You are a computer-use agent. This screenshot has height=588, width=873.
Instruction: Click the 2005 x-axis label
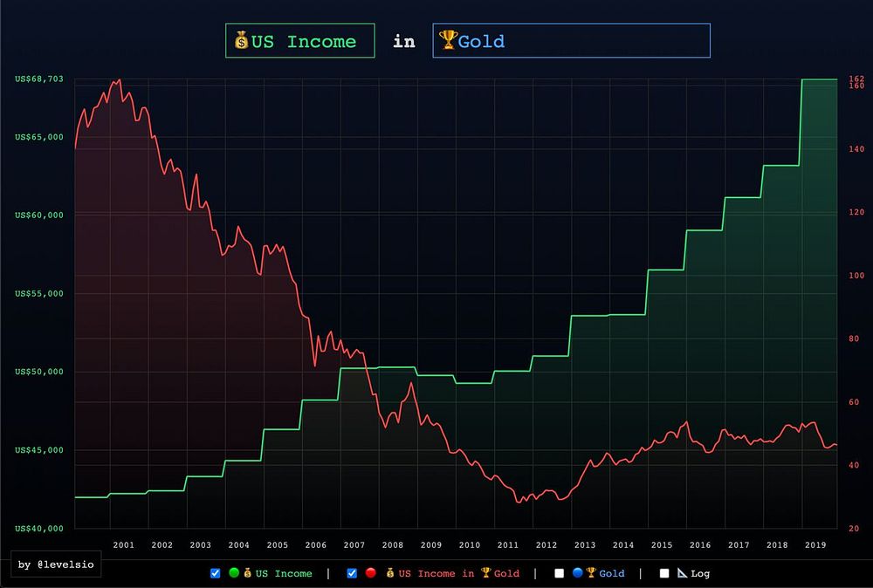278,545
